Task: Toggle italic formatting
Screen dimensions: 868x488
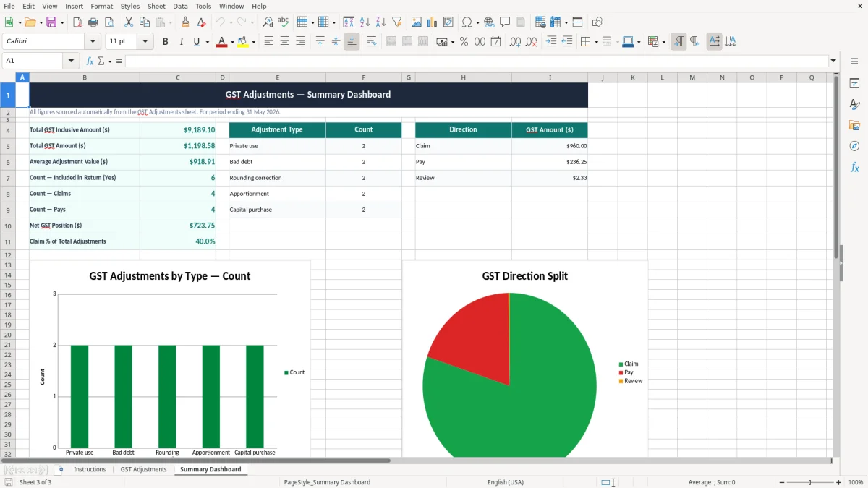Action: pyautogui.click(x=182, y=42)
